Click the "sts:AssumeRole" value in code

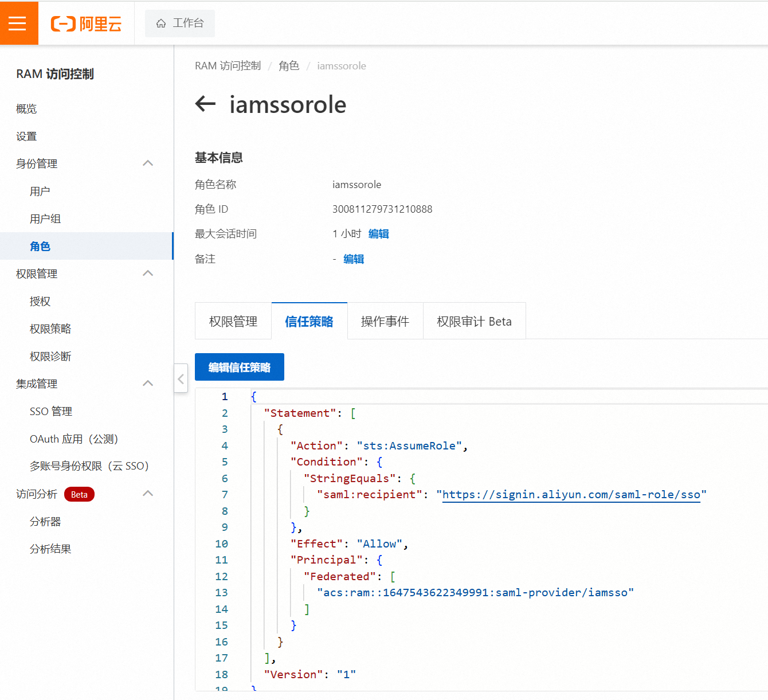[x=409, y=446]
